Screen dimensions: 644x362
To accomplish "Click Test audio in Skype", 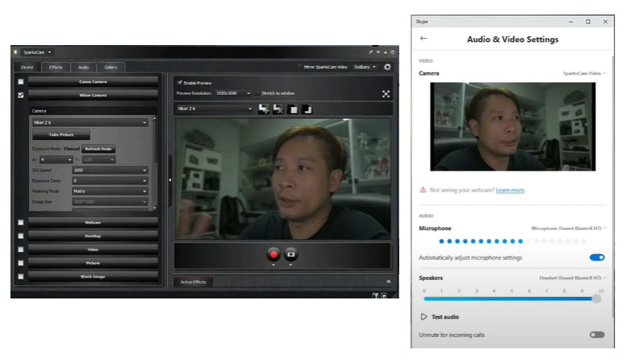I will [x=445, y=317].
